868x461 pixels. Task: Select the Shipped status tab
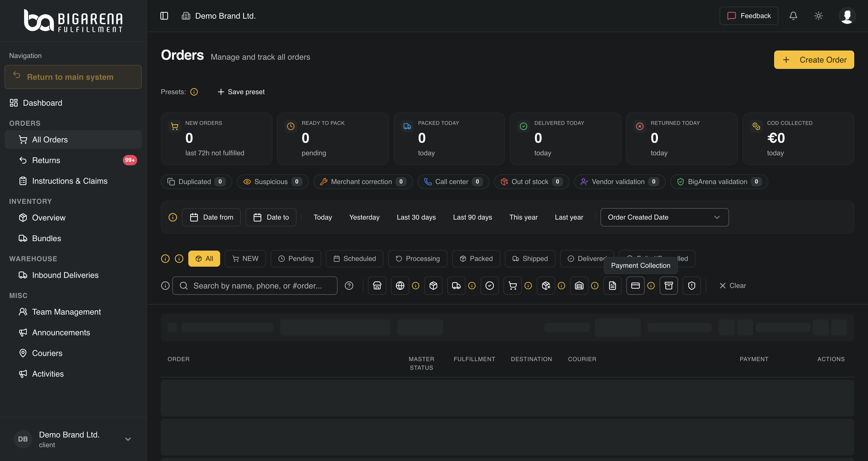click(x=530, y=259)
